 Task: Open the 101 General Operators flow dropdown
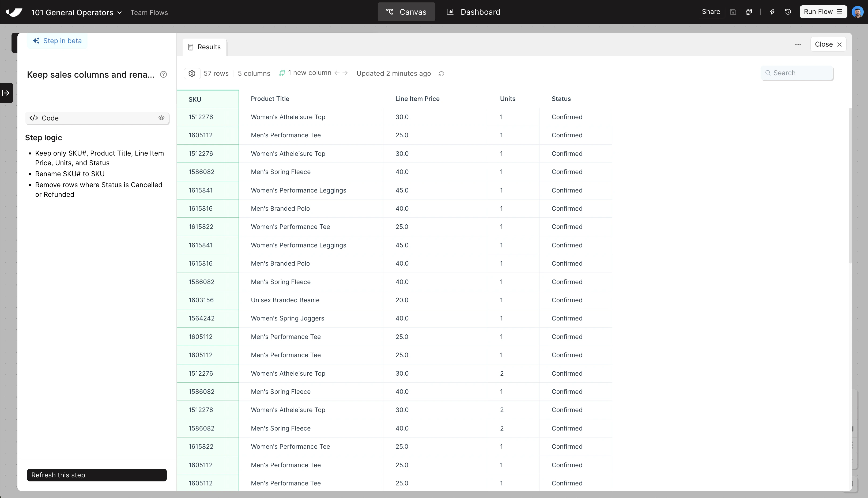click(77, 12)
